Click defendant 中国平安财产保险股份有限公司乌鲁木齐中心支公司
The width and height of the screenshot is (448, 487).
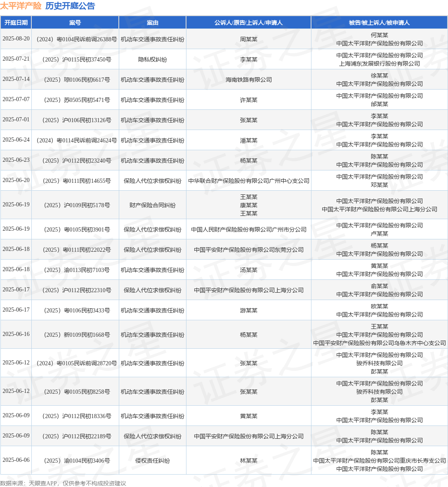coord(380,343)
